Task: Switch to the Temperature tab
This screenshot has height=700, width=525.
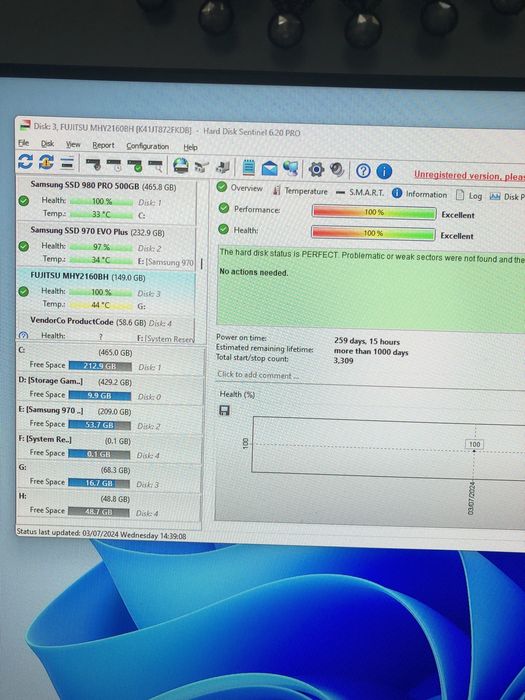Action: click(300, 191)
